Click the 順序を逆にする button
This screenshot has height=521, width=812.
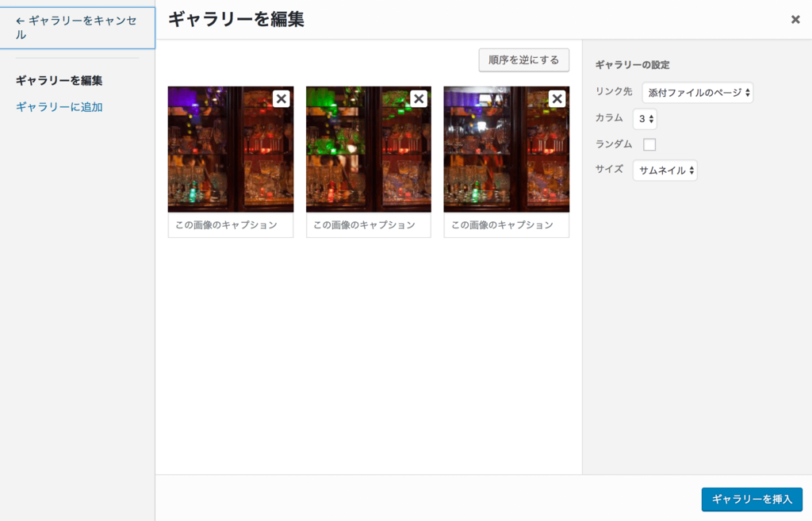[523, 59]
